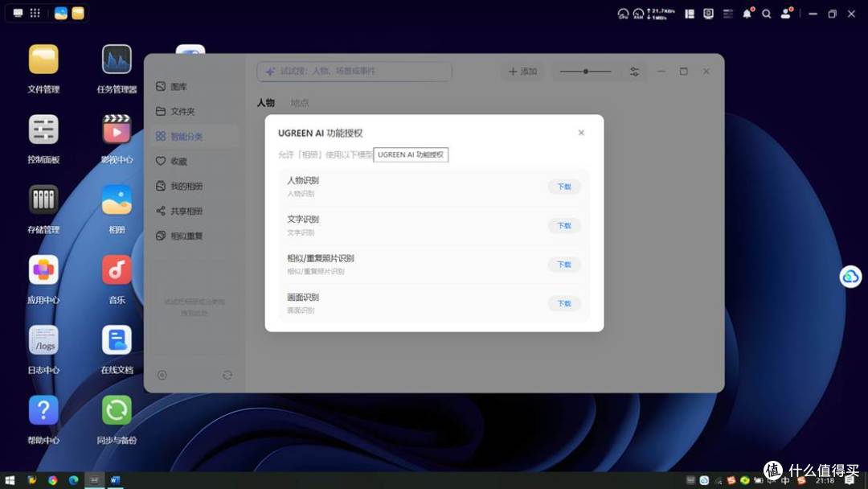The height and width of the screenshot is (489, 868).
Task: Open the user account icon in top bar
Action: (786, 14)
